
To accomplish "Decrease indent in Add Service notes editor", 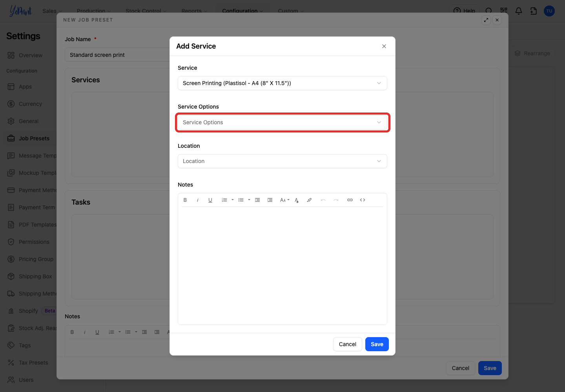I will (x=257, y=200).
